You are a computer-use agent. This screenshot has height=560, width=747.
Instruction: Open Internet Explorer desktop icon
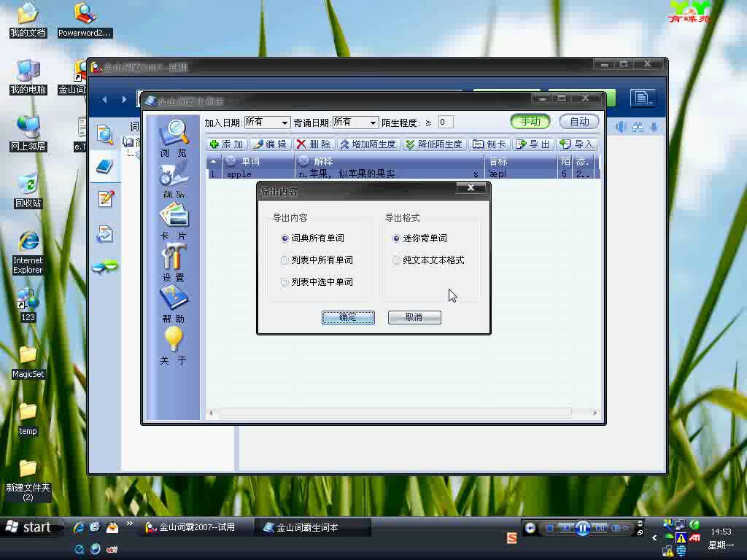click(x=28, y=252)
